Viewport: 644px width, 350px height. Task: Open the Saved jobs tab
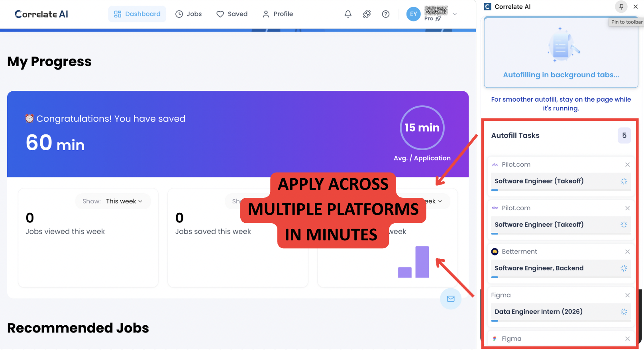(232, 14)
